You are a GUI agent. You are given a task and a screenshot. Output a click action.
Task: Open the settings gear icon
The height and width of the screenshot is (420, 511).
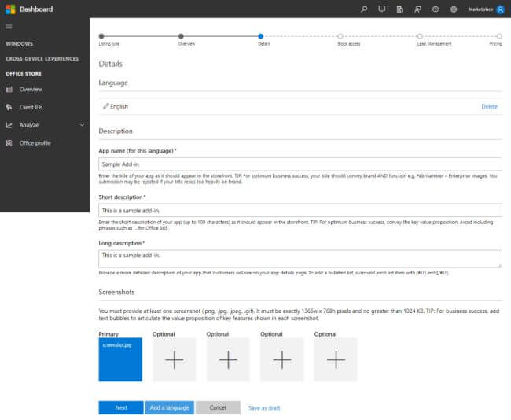pos(454,9)
